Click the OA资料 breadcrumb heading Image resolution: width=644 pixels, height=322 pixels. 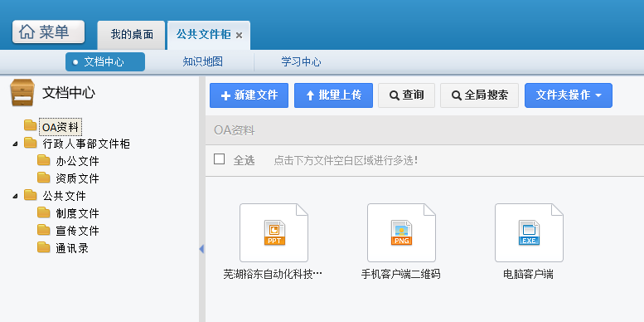click(234, 130)
